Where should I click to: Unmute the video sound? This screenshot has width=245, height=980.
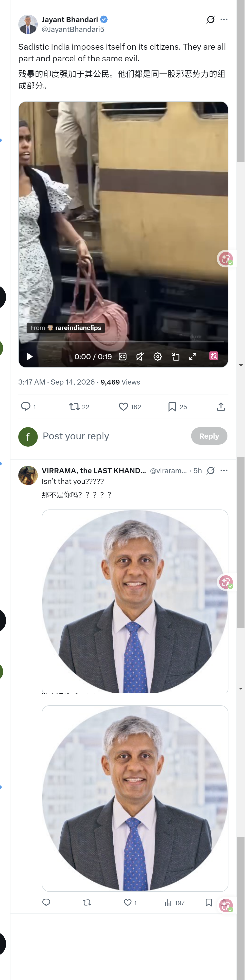click(x=140, y=357)
